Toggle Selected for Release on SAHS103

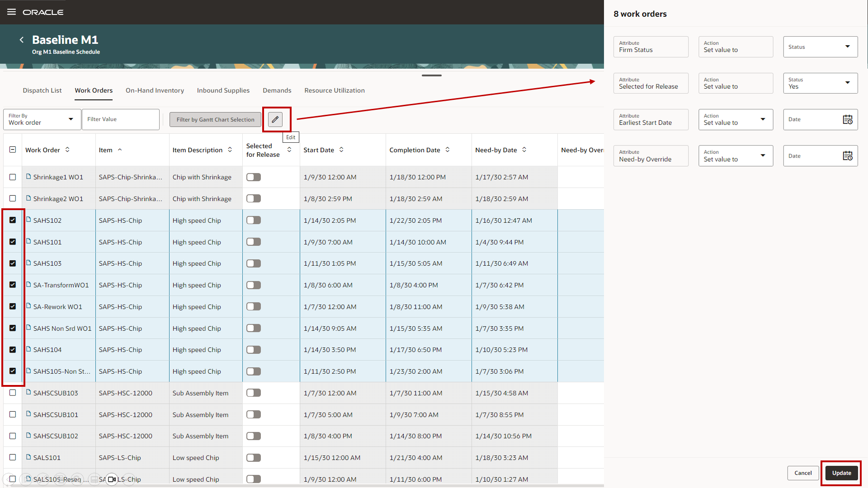254,263
